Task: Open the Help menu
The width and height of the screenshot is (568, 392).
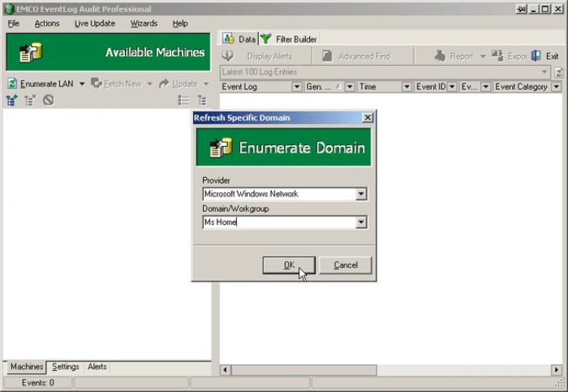Action: coord(180,23)
